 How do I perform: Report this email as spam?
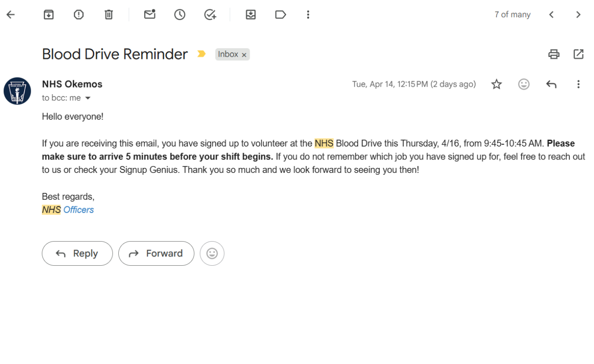79,15
